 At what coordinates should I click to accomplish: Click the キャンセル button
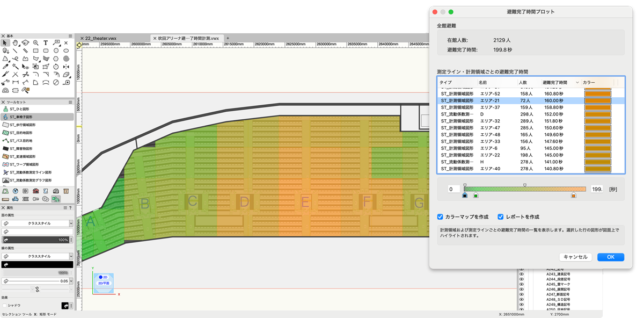click(576, 257)
